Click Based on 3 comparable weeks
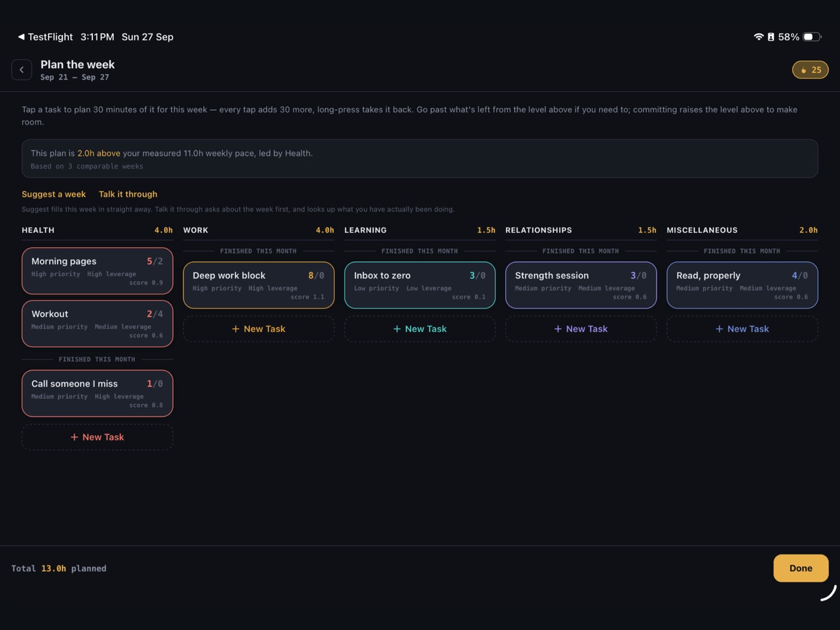Image resolution: width=840 pixels, height=630 pixels. 87,167
